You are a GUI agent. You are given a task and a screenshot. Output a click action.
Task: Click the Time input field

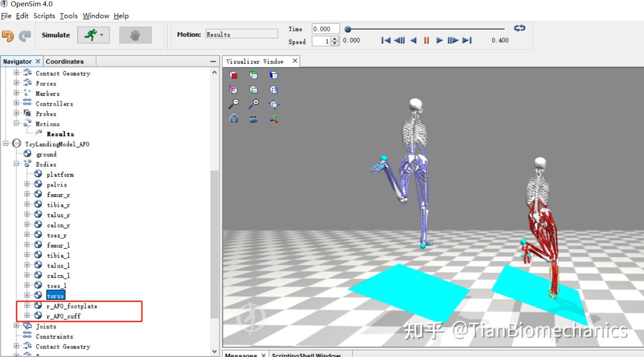tap(326, 29)
